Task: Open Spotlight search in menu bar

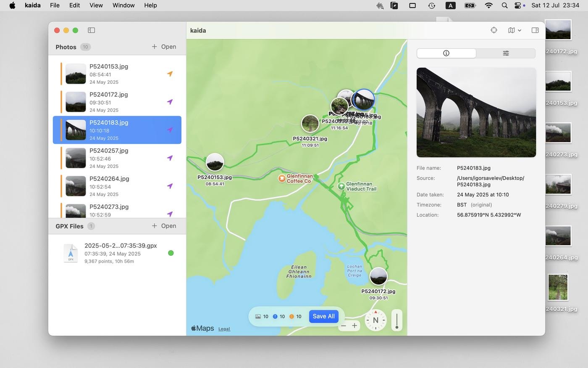Action: click(x=504, y=5)
